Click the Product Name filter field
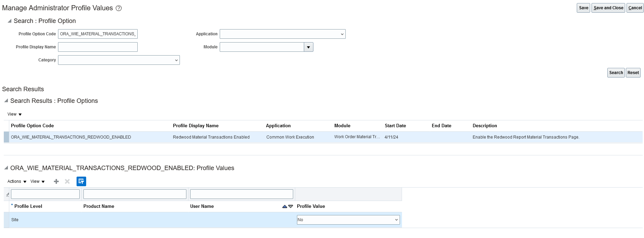This screenshot has width=644, height=238. coord(135,194)
